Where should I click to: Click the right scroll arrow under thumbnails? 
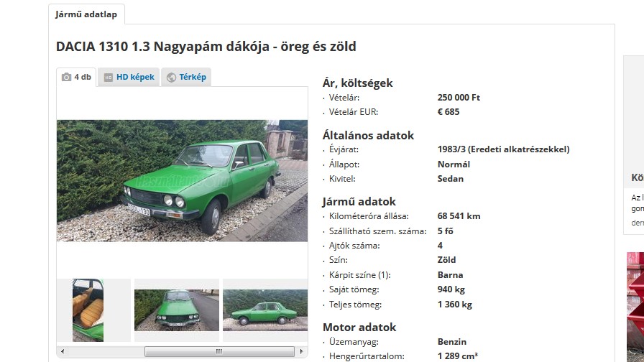pyautogui.click(x=301, y=351)
